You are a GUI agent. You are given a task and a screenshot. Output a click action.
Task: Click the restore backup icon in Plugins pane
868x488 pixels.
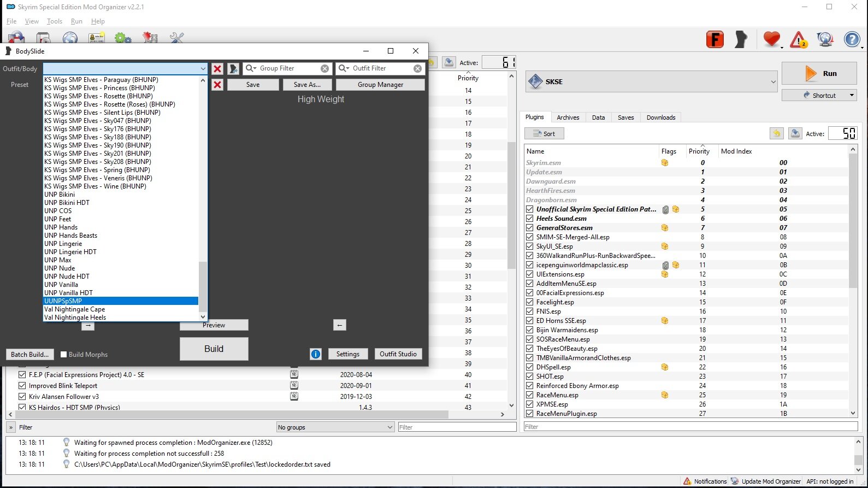pyautogui.click(x=777, y=133)
